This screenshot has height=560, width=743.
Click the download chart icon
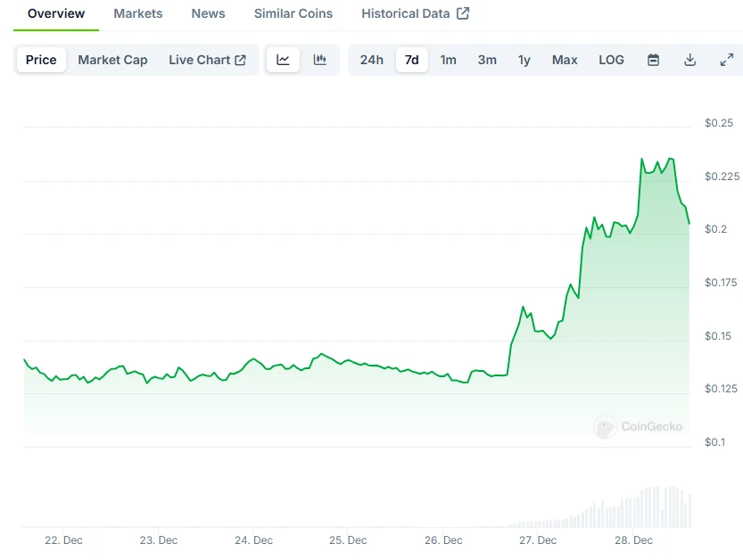[689, 59]
